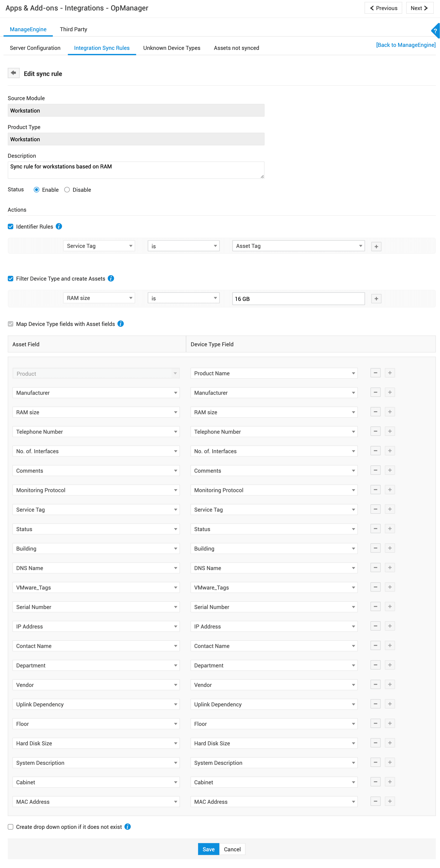Image resolution: width=440 pixels, height=868 pixels.
Task: Click the 16 GB RAM value field
Action: tap(298, 299)
